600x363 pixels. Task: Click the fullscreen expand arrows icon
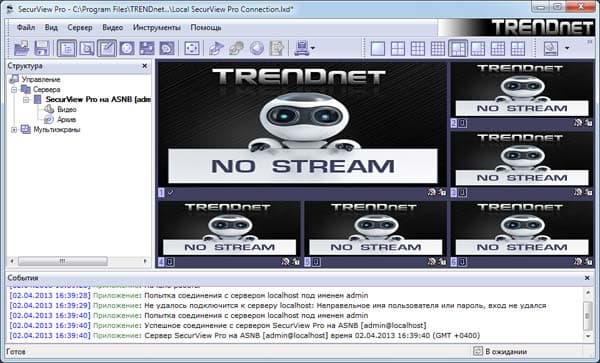point(192,48)
